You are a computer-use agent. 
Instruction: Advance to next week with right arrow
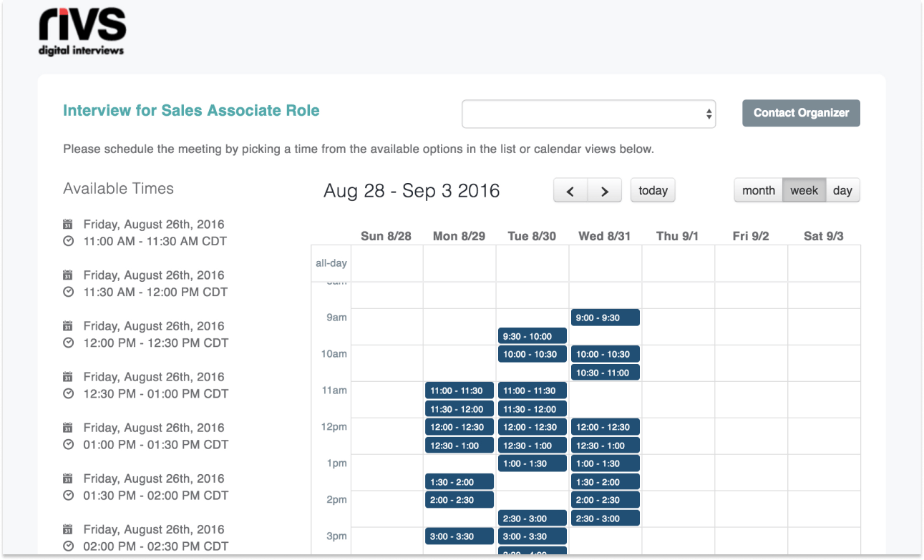605,191
